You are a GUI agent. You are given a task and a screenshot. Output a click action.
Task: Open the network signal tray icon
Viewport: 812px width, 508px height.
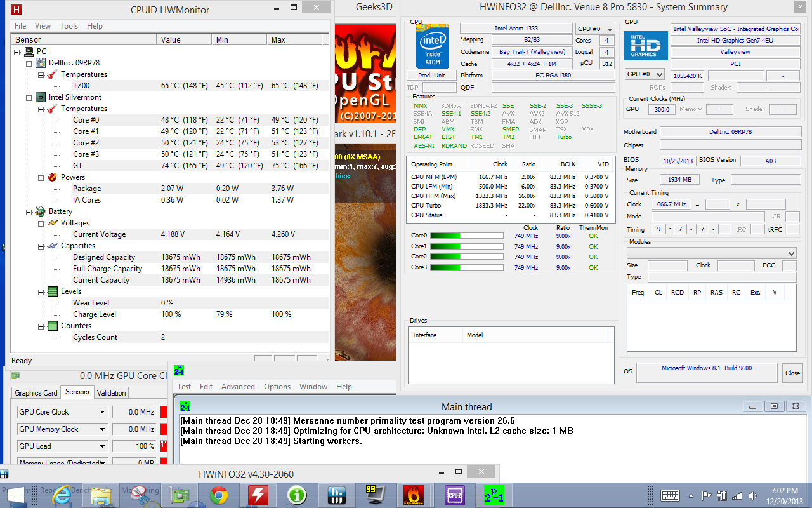tap(737, 495)
